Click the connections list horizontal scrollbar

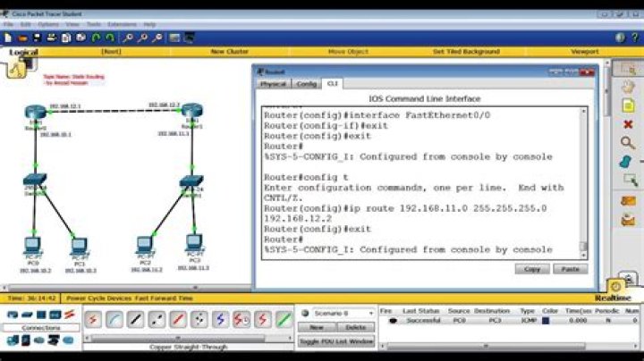(x=178, y=339)
